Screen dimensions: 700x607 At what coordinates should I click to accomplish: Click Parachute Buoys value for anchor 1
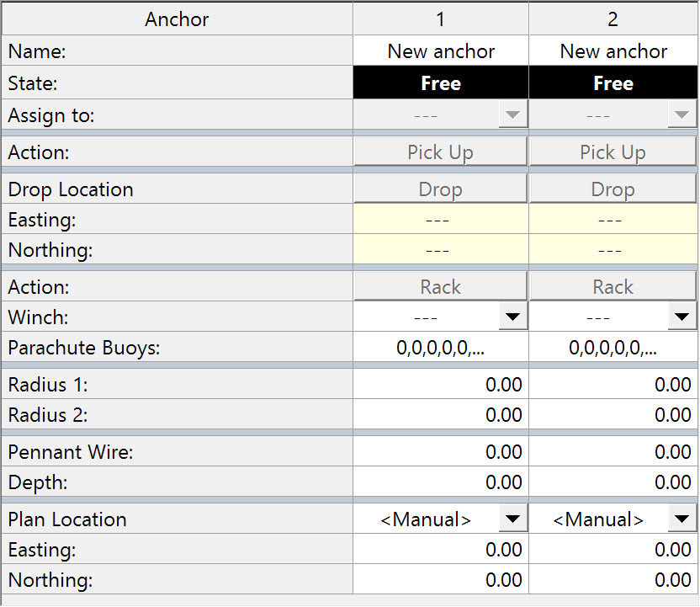(441, 348)
